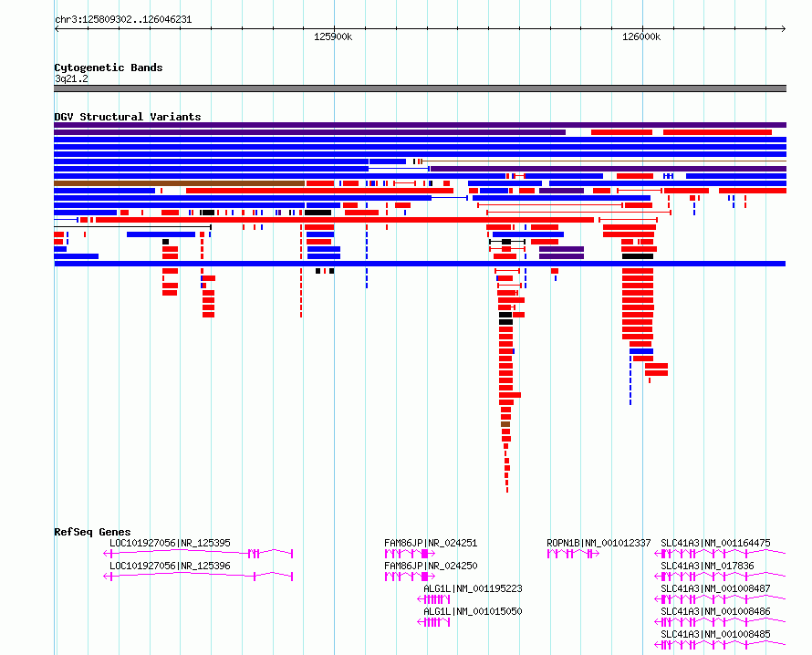Open SLC41A3|NM_001008487 gene label

715,588
